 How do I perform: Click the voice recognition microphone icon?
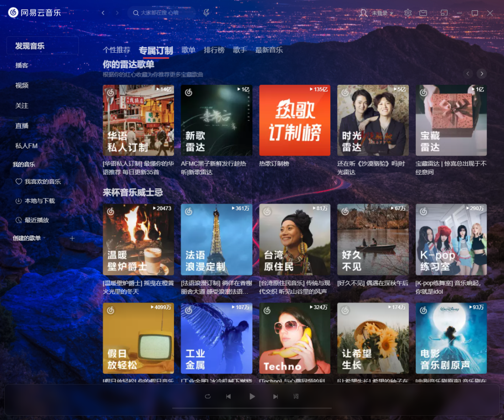point(206,13)
